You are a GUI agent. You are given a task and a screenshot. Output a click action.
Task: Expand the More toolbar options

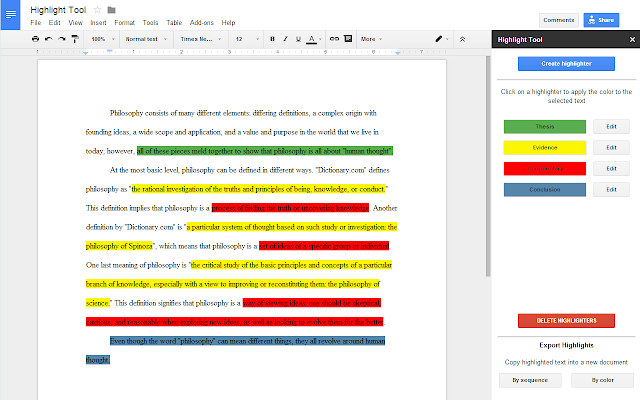coord(371,39)
